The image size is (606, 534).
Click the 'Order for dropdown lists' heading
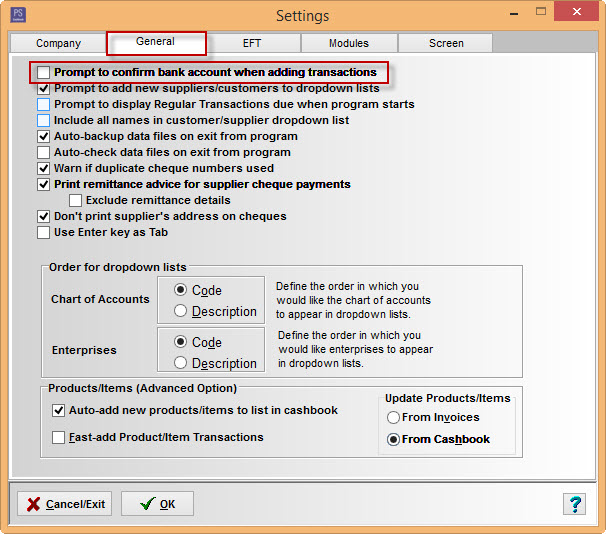117,267
